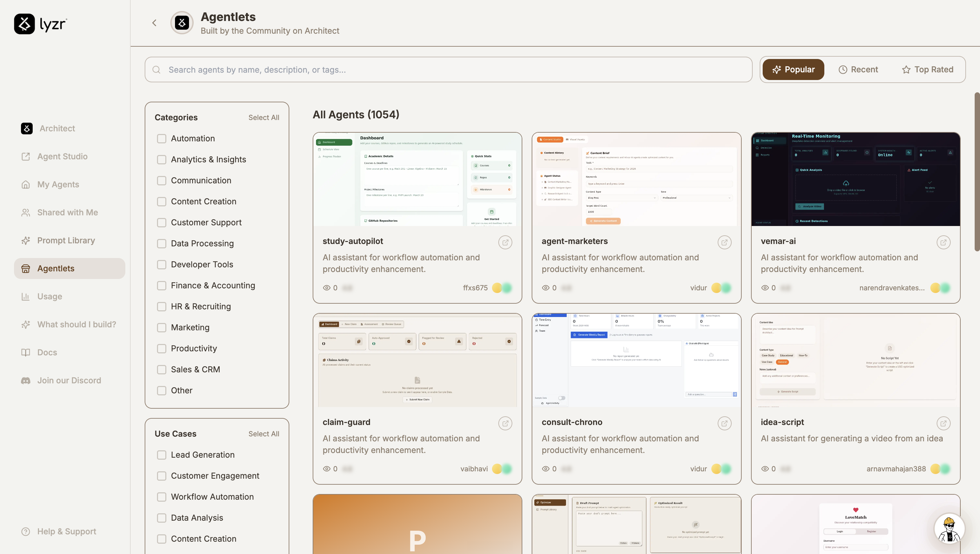Click the Usage chart icon

(25, 296)
